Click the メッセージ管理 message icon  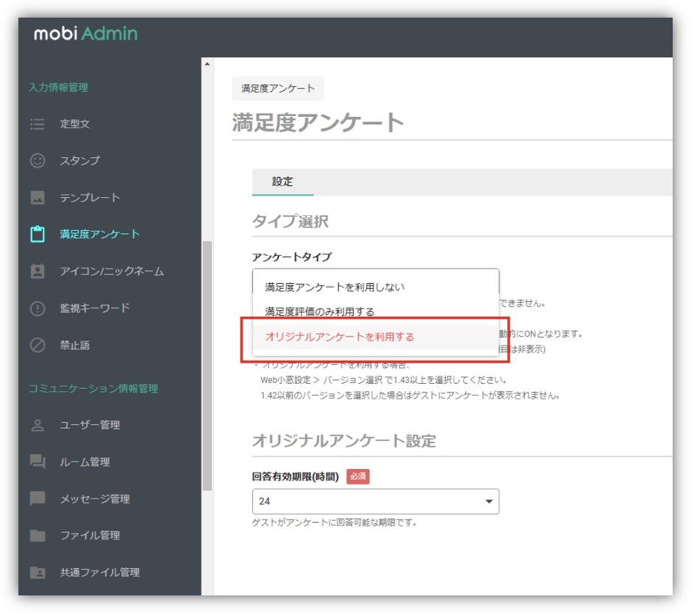[37, 498]
